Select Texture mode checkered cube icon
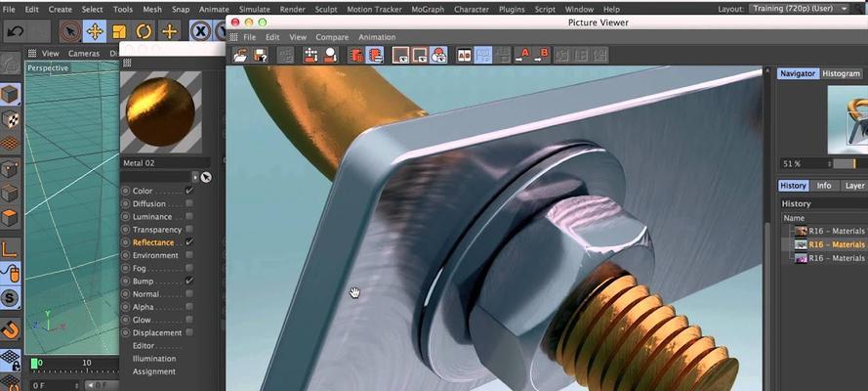The image size is (868, 391). (10, 118)
